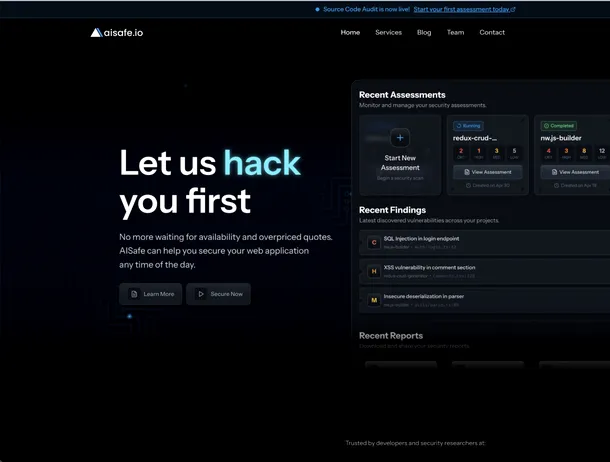Click 'Source Code Audit is now live!' text
Image resolution: width=610 pixels, height=462 pixels.
pos(366,9)
